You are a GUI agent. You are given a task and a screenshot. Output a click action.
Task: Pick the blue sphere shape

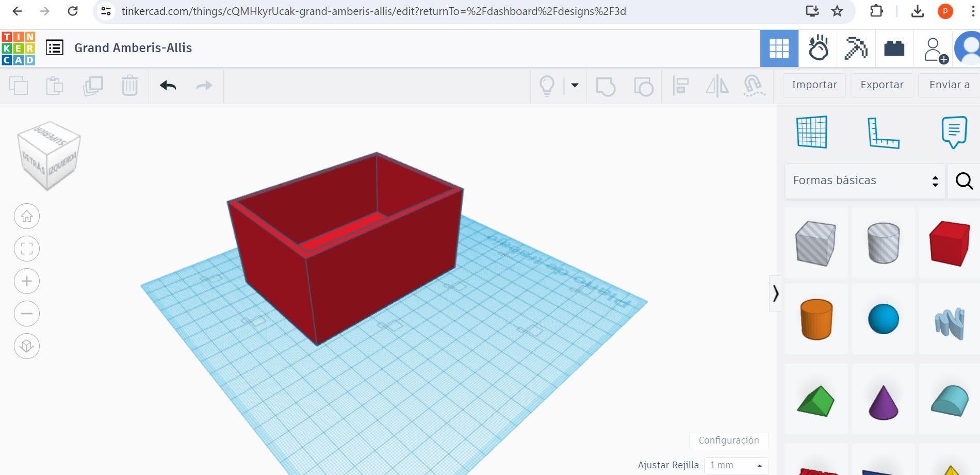[x=884, y=319]
